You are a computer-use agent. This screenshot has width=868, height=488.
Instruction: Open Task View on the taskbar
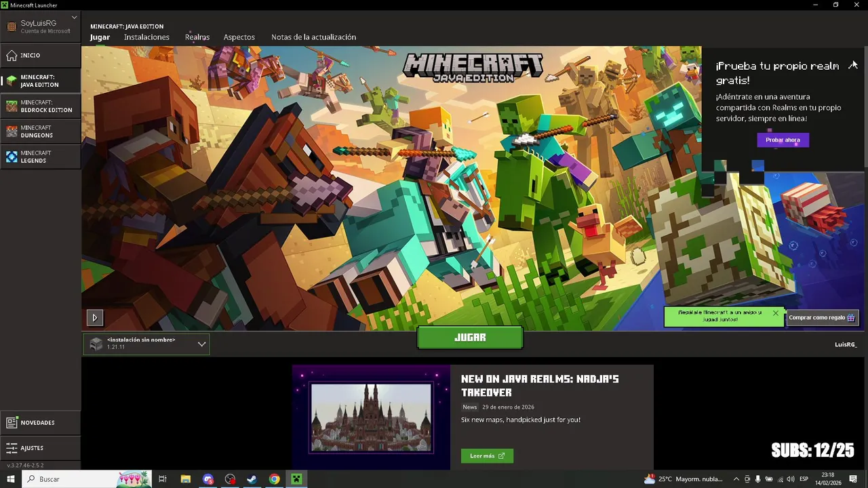coord(163,479)
